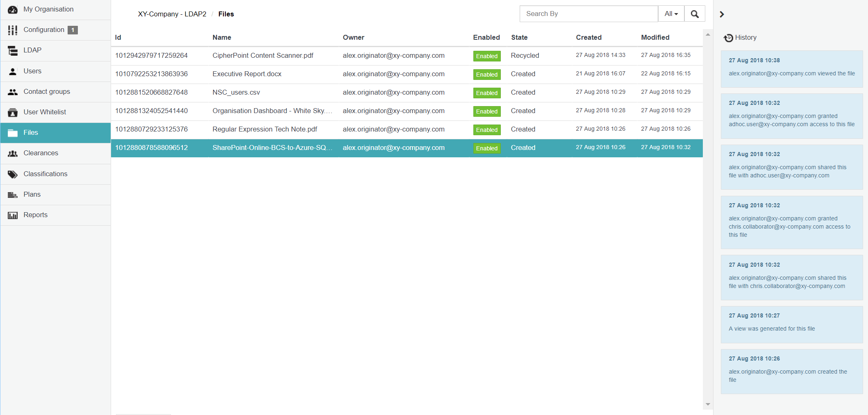Click the User Whitelist icon
The image size is (868, 415).
13,112
